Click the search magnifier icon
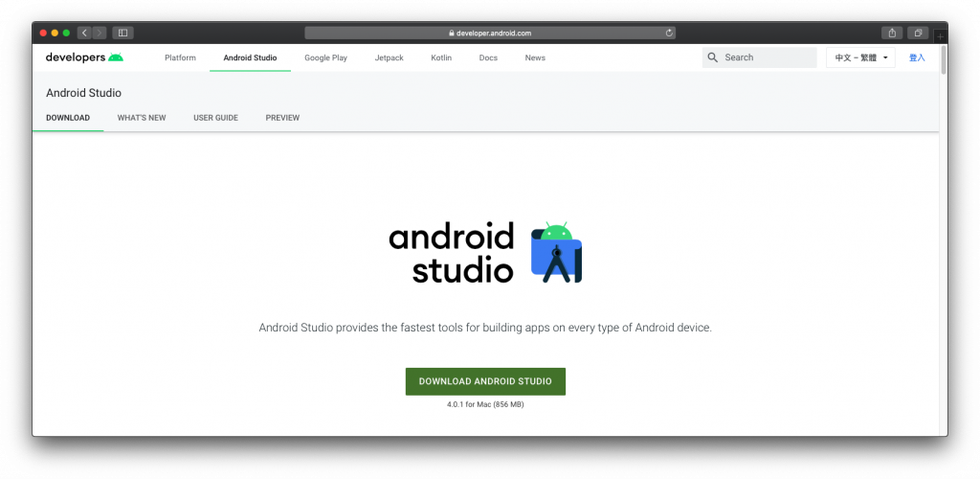Image resolution: width=980 pixels, height=479 pixels. click(712, 57)
